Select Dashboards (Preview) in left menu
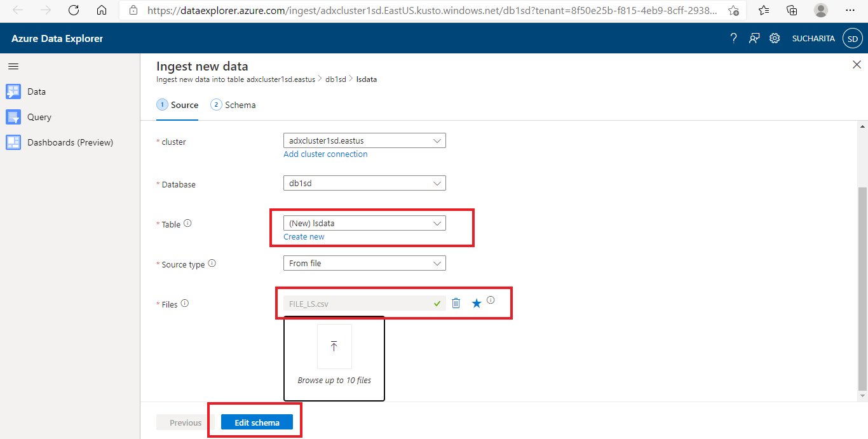The image size is (868, 439). click(70, 142)
